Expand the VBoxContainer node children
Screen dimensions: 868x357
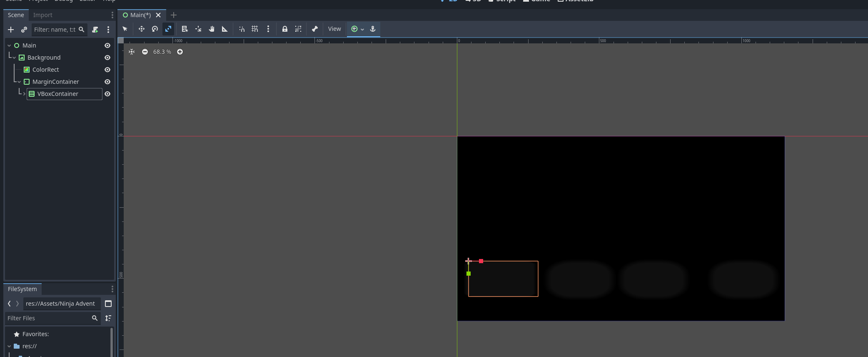pyautogui.click(x=24, y=94)
